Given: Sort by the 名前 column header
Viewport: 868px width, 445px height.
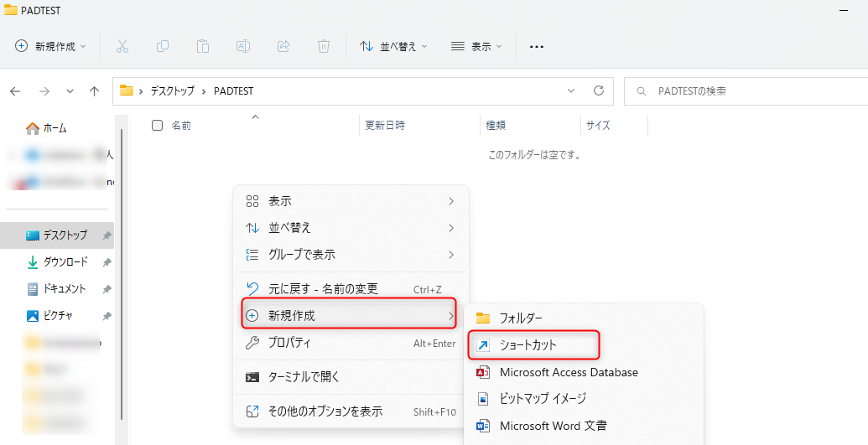Looking at the screenshot, I should (181, 126).
